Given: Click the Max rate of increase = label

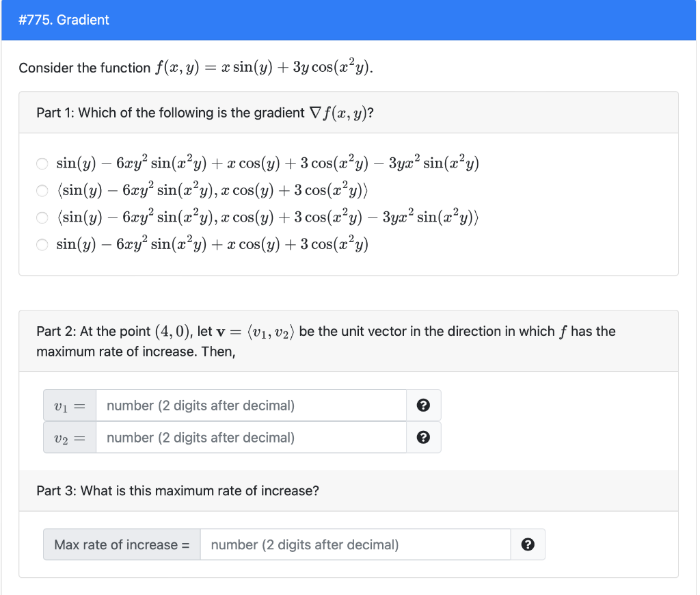Looking at the screenshot, I should click(122, 544).
